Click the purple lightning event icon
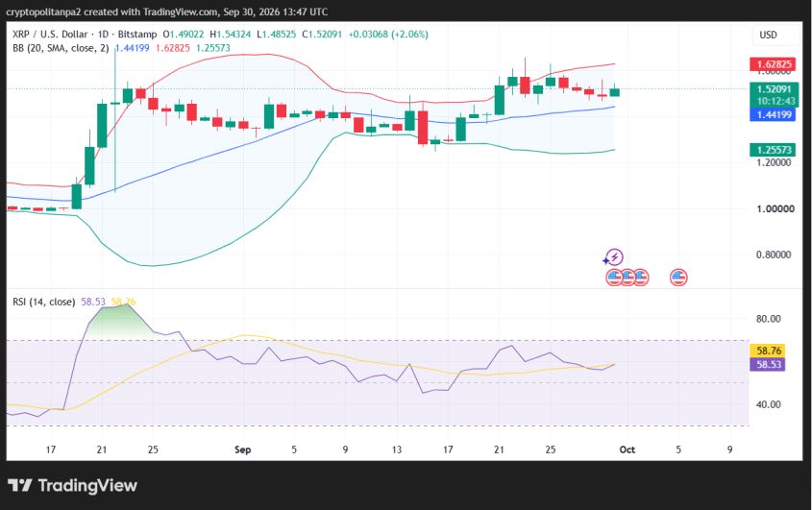 point(614,257)
